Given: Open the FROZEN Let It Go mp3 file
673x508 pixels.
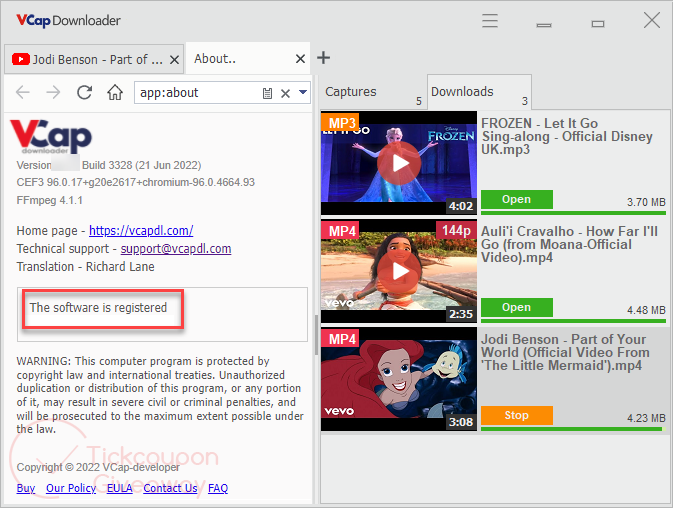Looking at the screenshot, I should 517,200.
